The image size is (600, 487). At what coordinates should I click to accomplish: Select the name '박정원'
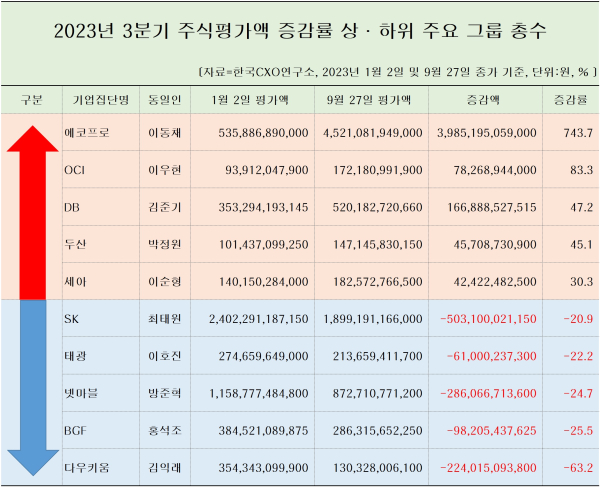(x=165, y=244)
